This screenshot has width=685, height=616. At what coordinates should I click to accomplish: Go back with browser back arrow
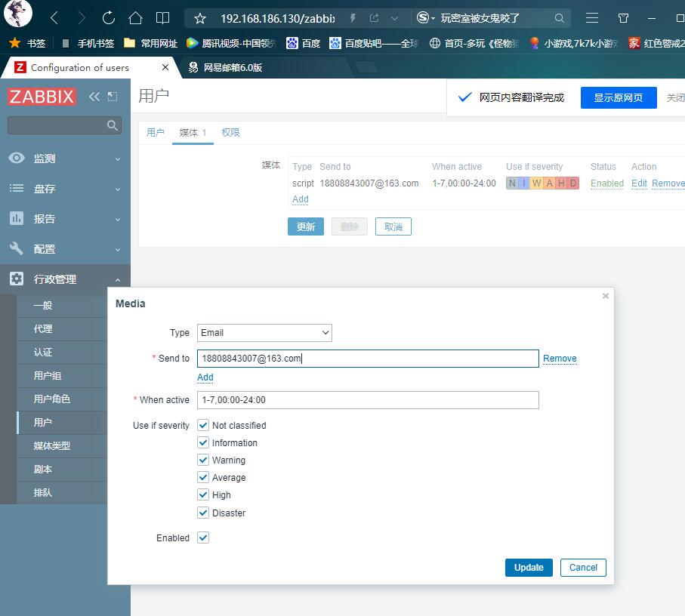[54, 18]
